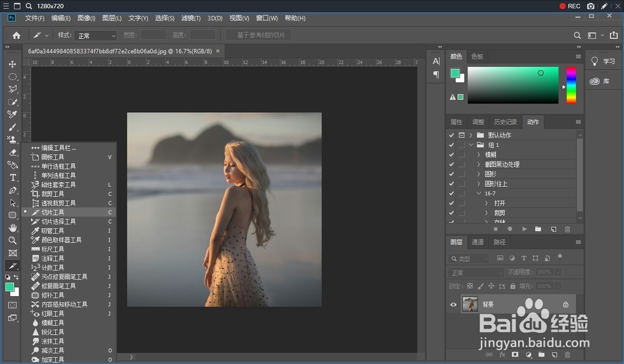
Task: Toggle the checkmark for the 模糊 action
Action: (x=451, y=155)
